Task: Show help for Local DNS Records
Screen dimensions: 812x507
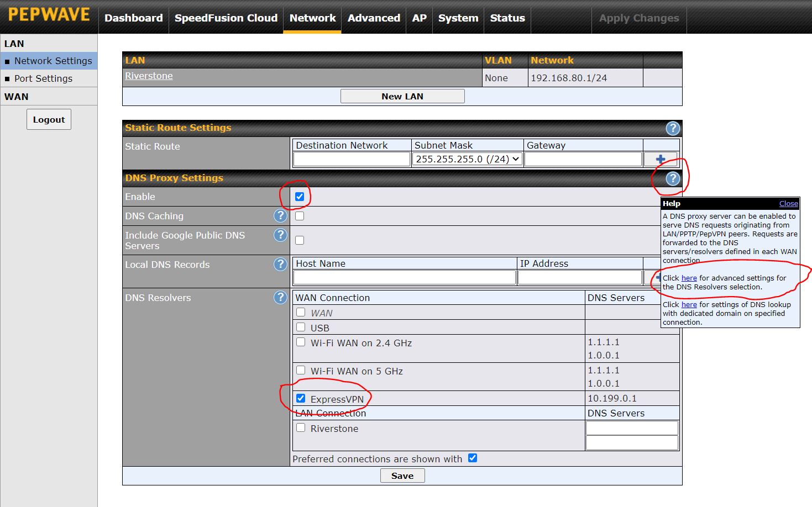Action: pyautogui.click(x=280, y=265)
